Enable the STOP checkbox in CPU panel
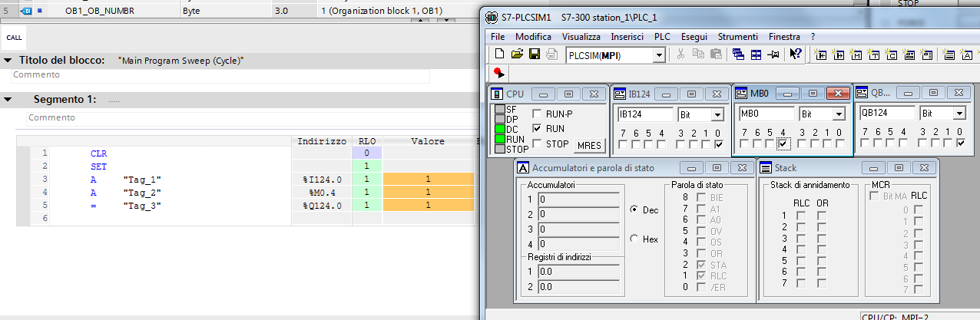The height and width of the screenshot is (320, 980). [x=538, y=144]
